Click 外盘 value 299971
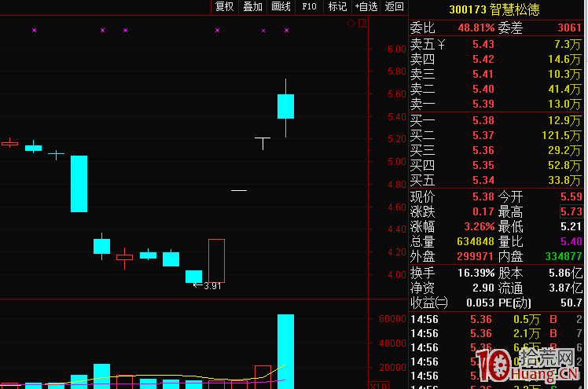This screenshot has height=389, width=588. pos(475,257)
